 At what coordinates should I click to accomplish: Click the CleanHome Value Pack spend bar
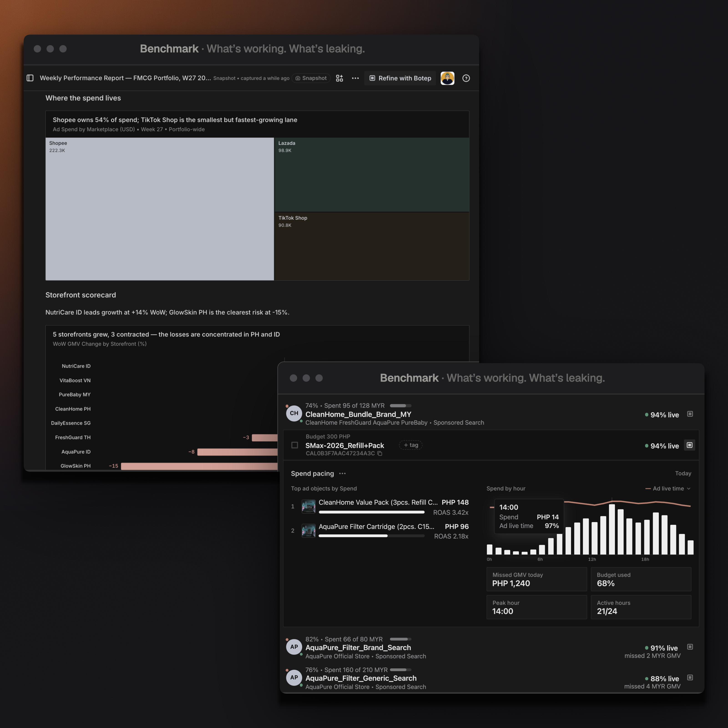372,512
